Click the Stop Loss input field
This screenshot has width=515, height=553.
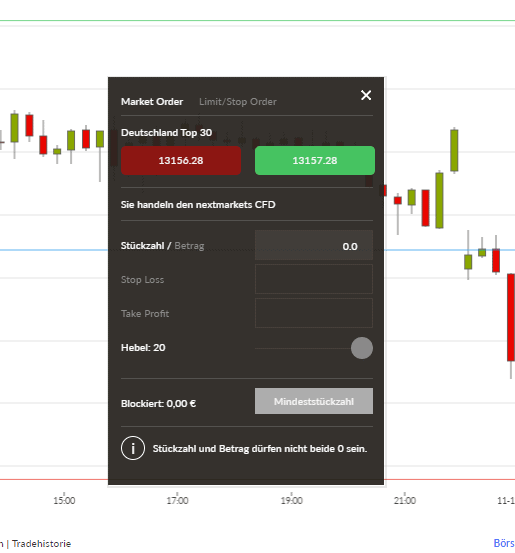point(314,279)
